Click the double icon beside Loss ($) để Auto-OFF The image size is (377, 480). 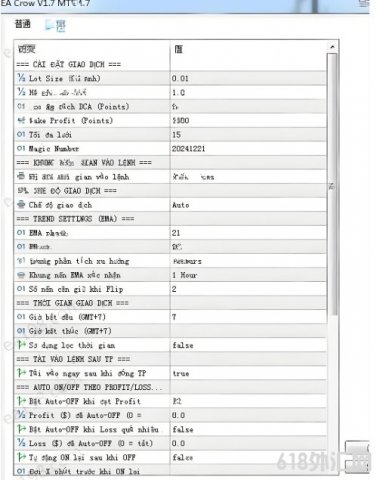[x=21, y=443]
